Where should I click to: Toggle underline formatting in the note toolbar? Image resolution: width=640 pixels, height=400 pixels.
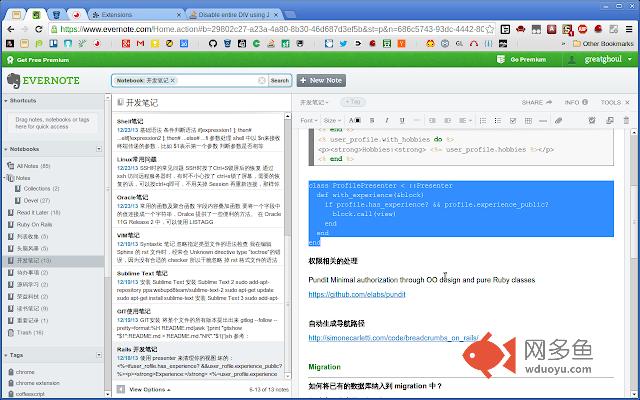(x=402, y=120)
